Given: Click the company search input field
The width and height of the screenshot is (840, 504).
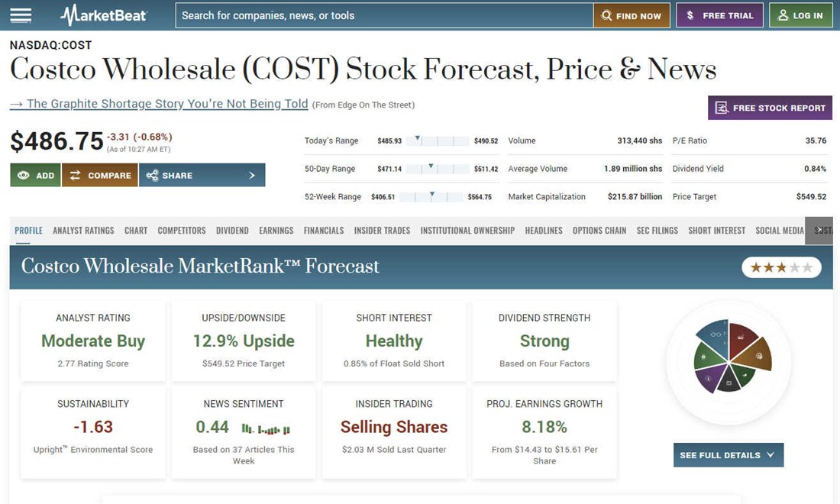Looking at the screenshot, I should click(384, 15).
